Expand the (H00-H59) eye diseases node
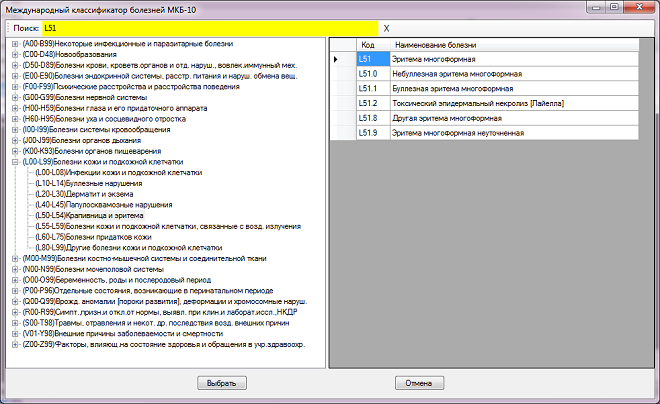This screenshot has height=404, width=660. coord(15,108)
